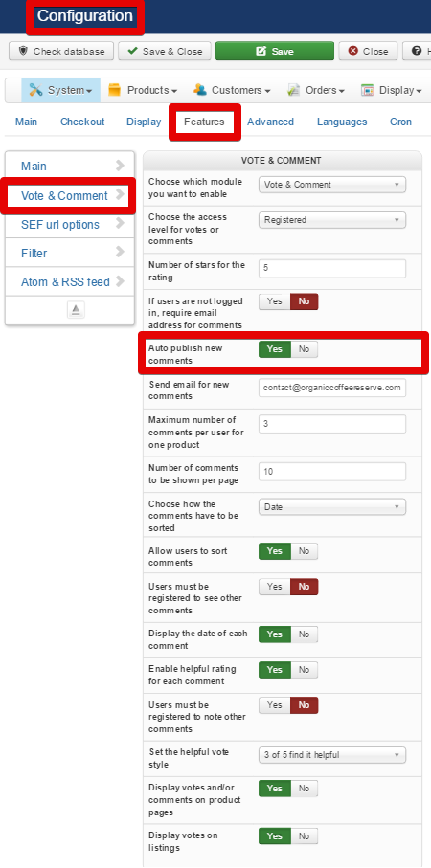The image size is (431, 868).
Task: Open the Products menu
Action: pos(143,90)
